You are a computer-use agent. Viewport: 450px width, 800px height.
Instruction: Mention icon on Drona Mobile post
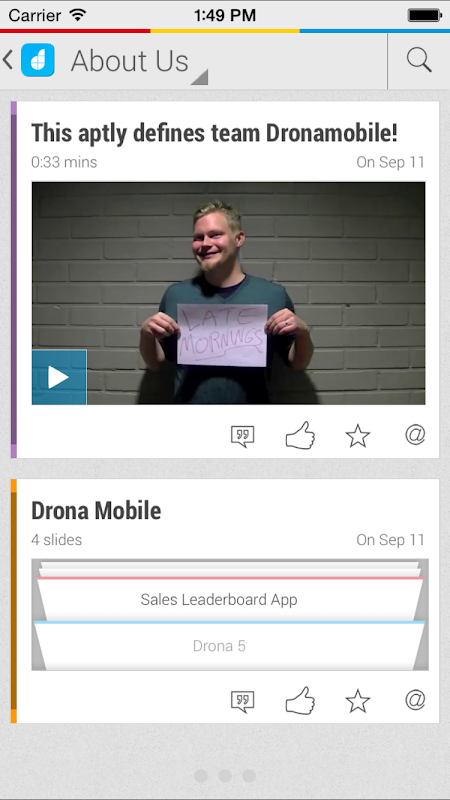[415, 699]
